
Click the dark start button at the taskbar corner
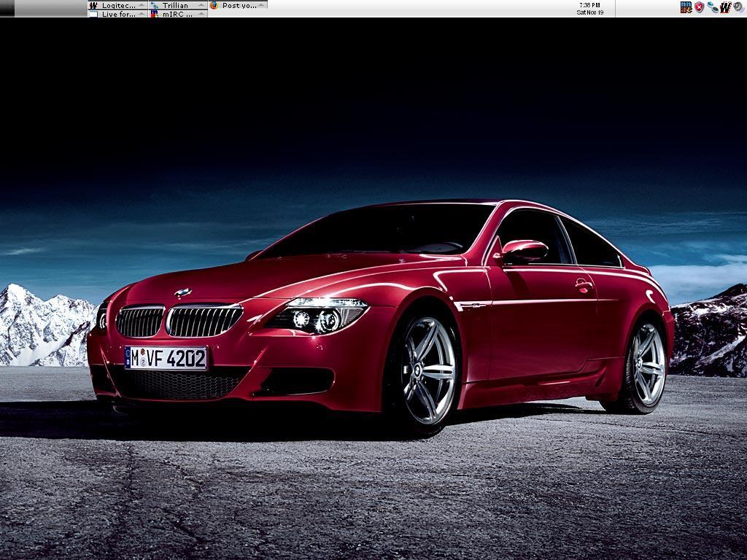tap(7, 8)
